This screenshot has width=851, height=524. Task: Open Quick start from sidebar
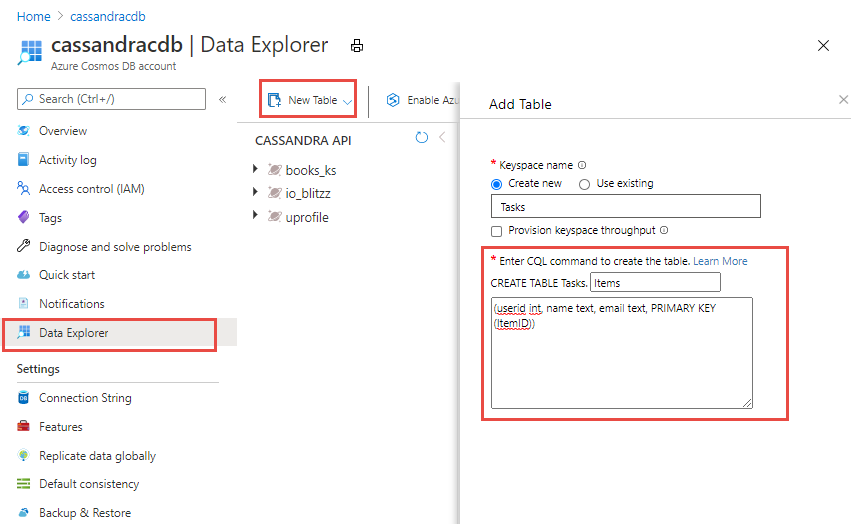67,275
